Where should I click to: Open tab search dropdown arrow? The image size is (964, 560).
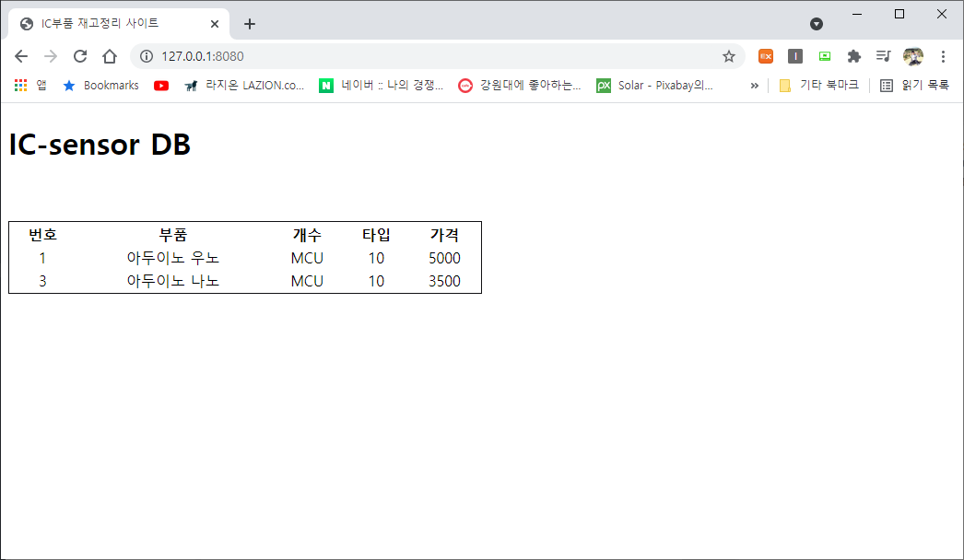(x=817, y=24)
